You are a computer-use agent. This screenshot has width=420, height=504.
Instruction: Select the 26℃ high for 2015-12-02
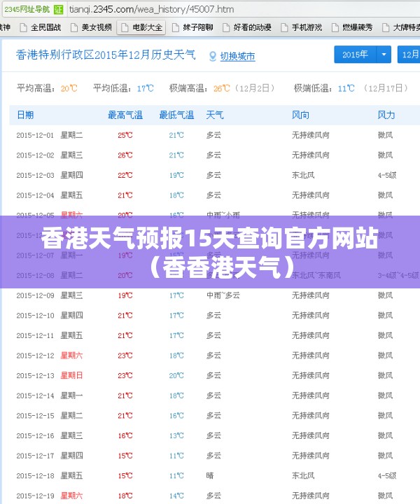point(125,155)
